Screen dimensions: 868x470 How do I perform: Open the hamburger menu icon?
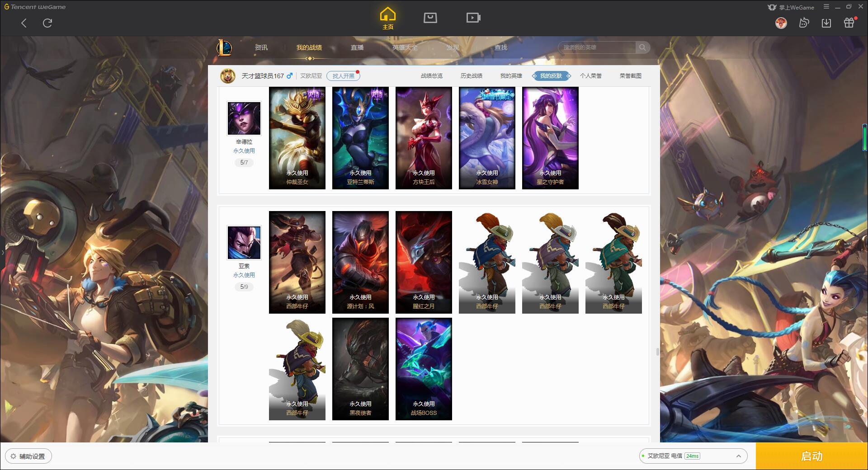coord(826,7)
